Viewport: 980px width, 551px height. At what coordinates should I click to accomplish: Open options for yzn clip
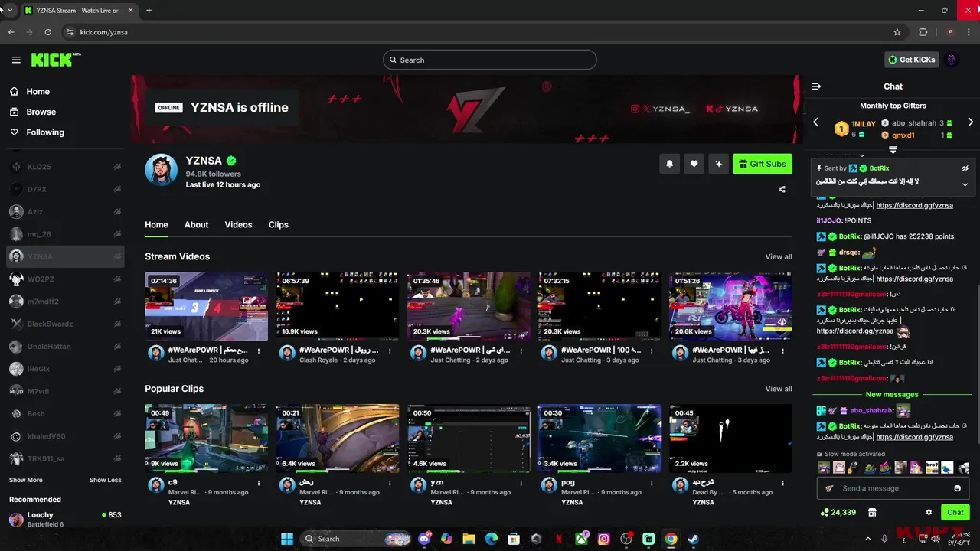pyautogui.click(x=521, y=484)
